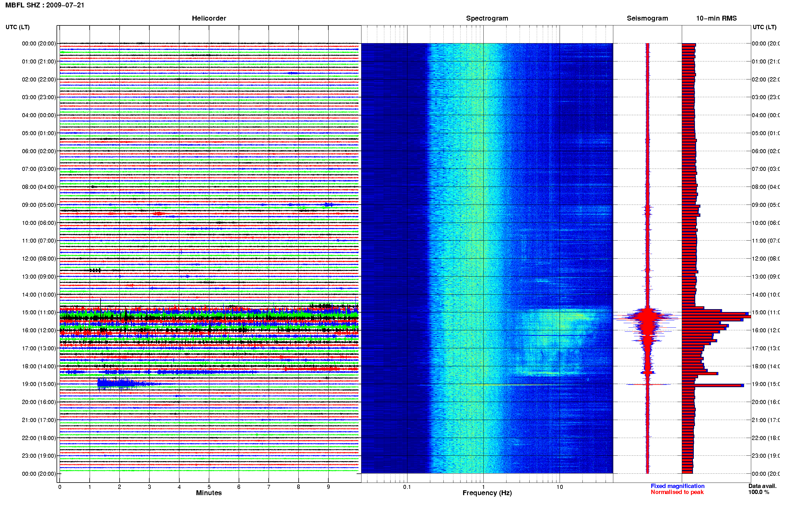The height and width of the screenshot is (508, 812).
Task: Click the 10-min RMS heading
Action: (716, 18)
